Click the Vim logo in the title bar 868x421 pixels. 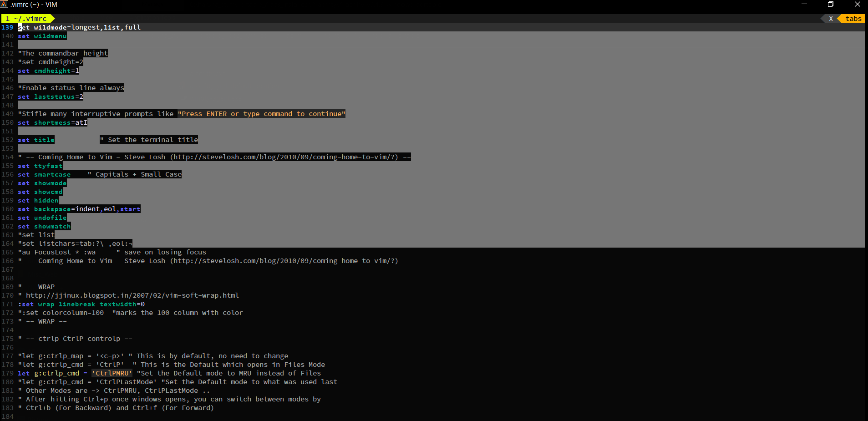coord(5,5)
